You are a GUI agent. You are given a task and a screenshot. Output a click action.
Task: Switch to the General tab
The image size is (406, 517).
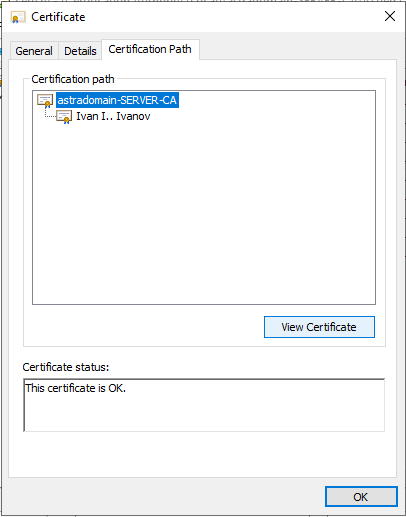[34, 51]
